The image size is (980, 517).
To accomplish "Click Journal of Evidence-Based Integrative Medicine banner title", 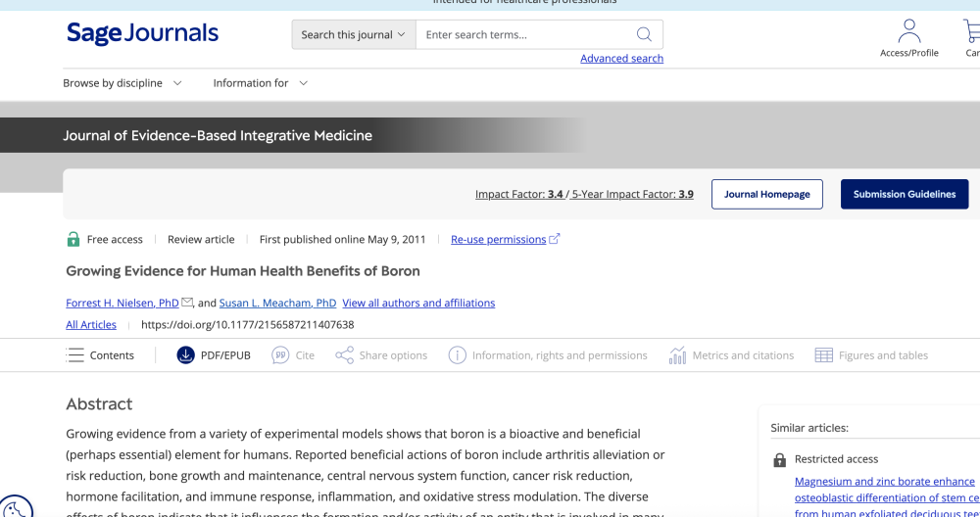I will [218, 135].
